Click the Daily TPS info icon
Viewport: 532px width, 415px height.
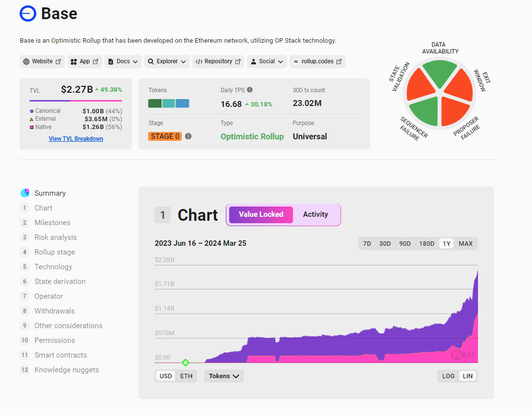tap(250, 90)
